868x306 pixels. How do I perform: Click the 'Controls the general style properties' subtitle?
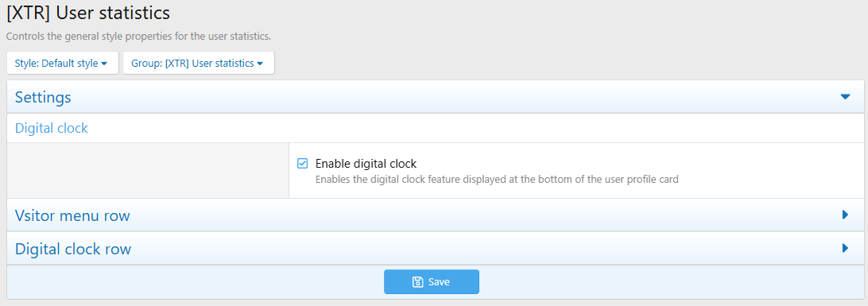tap(138, 37)
